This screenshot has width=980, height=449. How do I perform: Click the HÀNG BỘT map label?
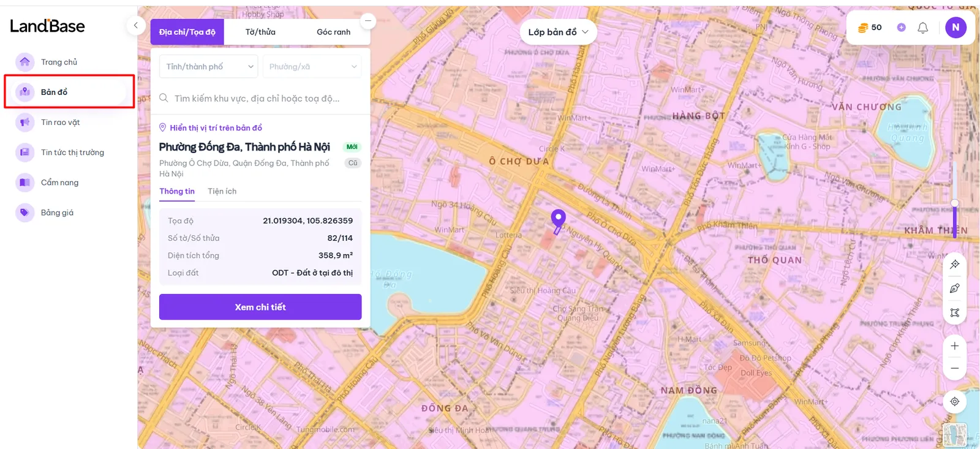698,115
